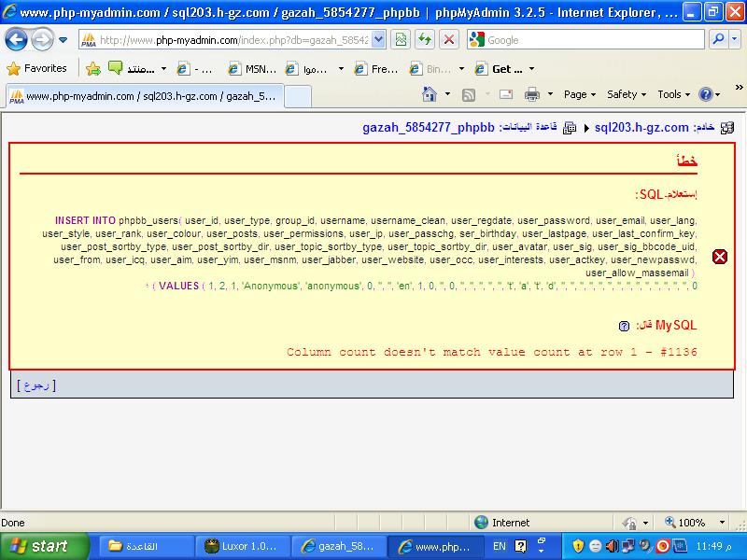The image size is (747, 560).
Task: Click the Refresh page icon
Action: point(425,40)
